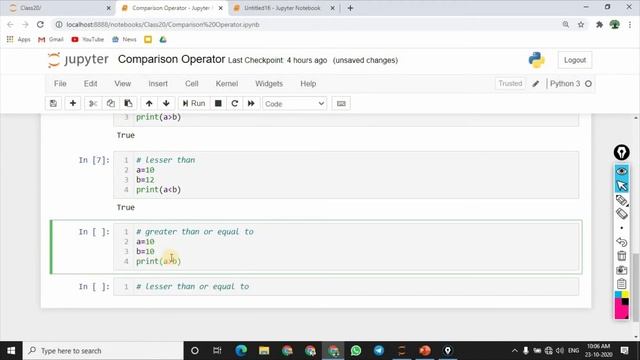
Task: Click the Windows search box
Action: (x=103, y=351)
